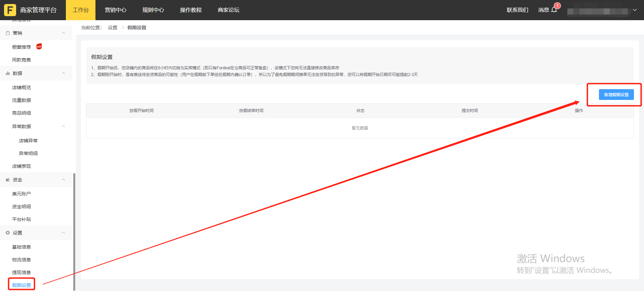The image size is (644, 291).
Task: Click 联系我们 in the header
Action: point(517,10)
